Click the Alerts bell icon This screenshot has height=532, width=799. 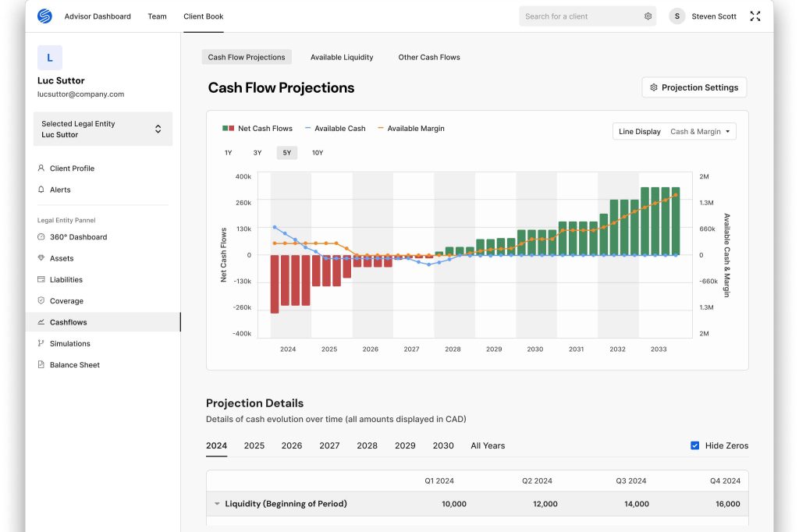pyautogui.click(x=41, y=190)
